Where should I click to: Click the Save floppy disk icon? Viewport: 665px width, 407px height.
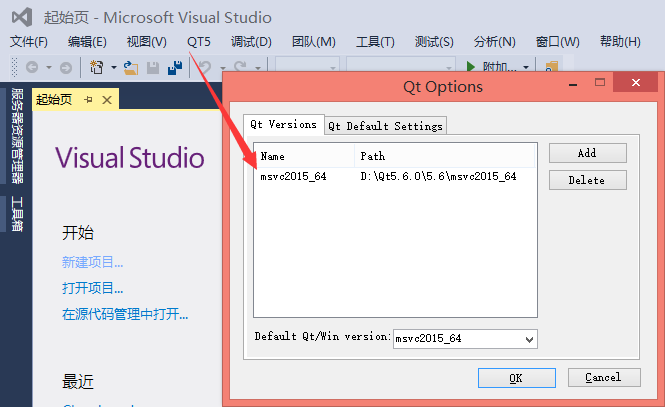pos(153,68)
